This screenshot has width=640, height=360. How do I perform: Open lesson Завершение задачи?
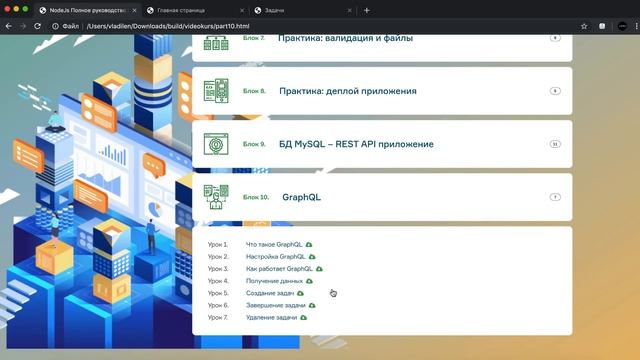[x=276, y=305]
